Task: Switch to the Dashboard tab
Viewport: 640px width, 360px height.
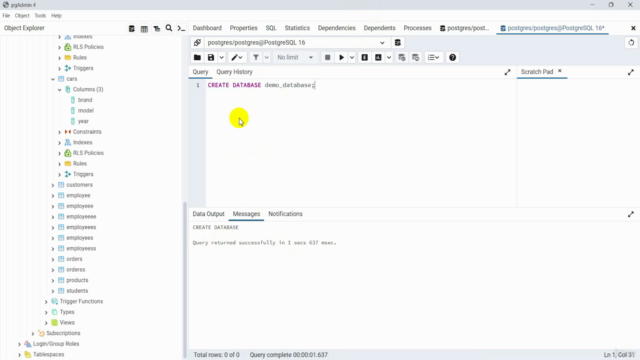Action: [207, 28]
